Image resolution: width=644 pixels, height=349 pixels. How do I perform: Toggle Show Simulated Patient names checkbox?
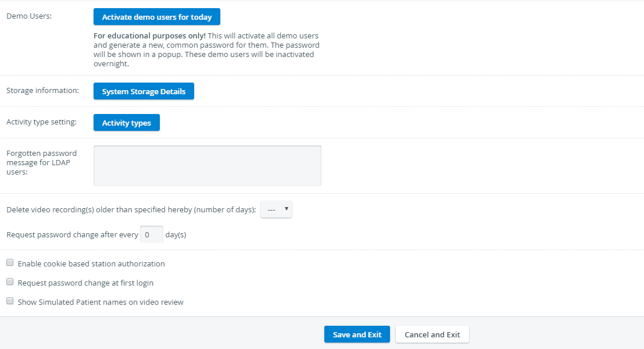coord(10,301)
